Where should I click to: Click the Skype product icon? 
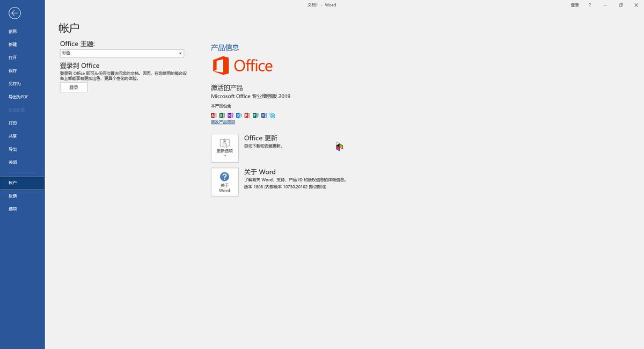coord(271,115)
